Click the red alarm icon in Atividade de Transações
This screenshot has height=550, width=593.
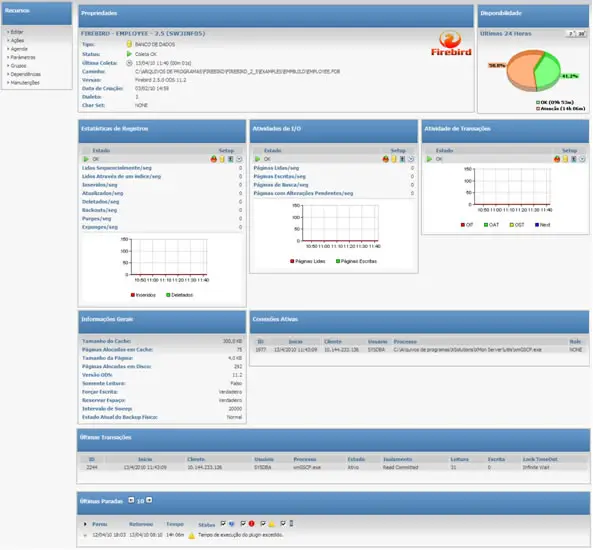click(557, 159)
